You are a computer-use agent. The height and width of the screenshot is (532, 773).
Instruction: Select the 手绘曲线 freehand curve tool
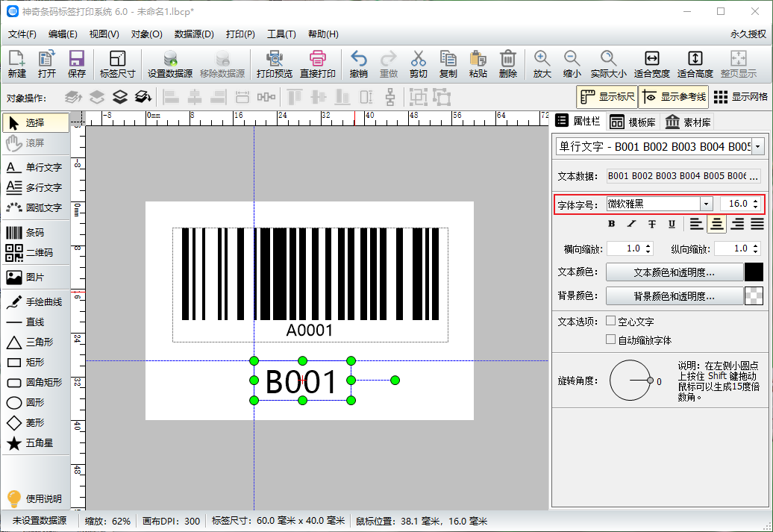coord(35,302)
